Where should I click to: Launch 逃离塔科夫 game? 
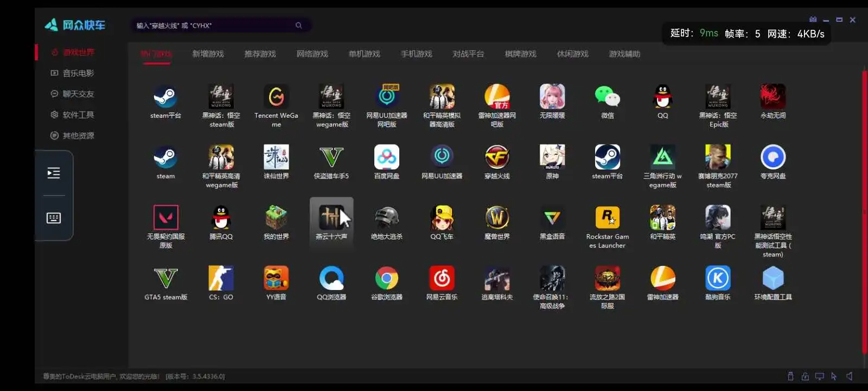point(497,279)
